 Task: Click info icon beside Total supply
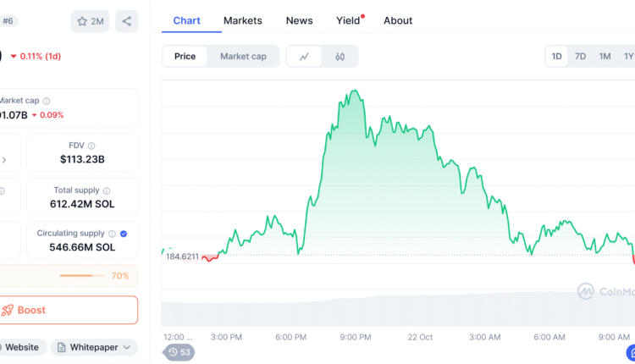point(107,191)
